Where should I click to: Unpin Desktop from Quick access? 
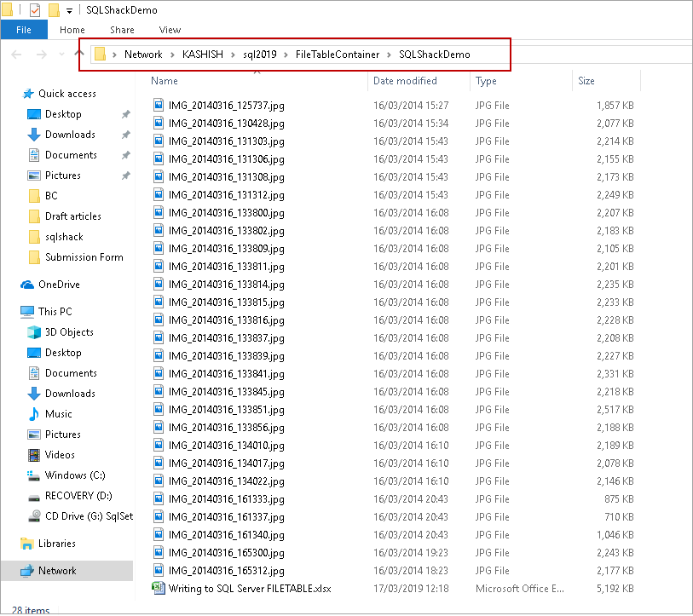(x=126, y=113)
